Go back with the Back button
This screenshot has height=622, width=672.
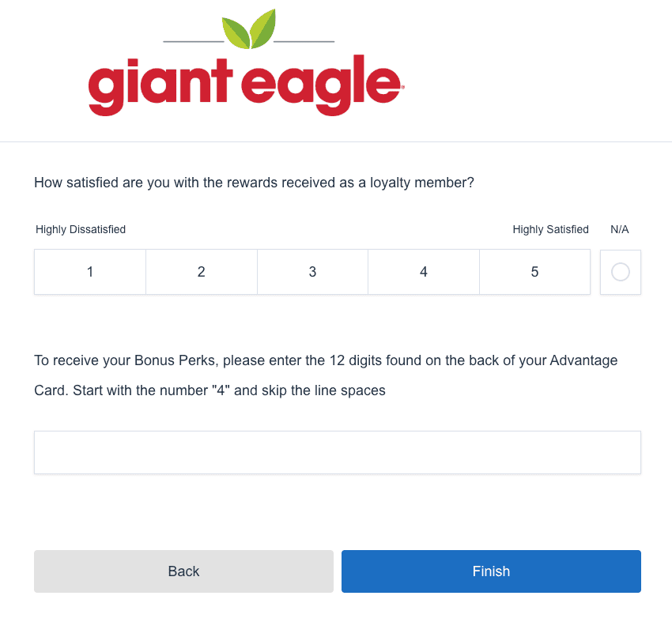(183, 571)
